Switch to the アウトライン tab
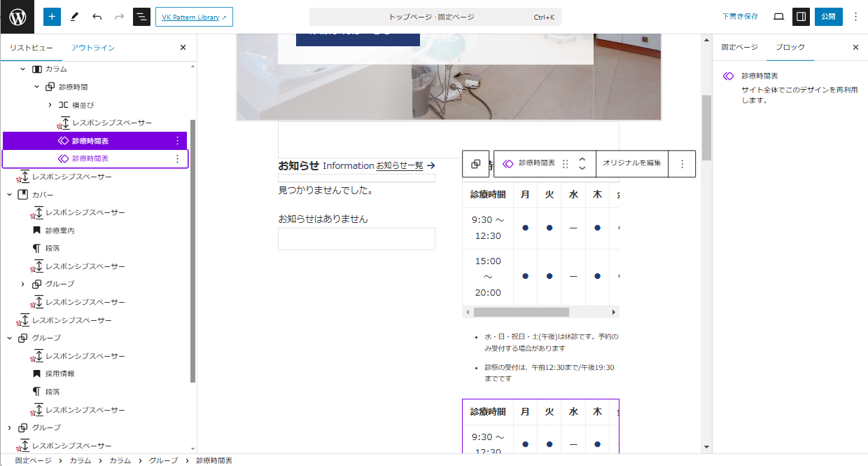Viewport: 868px width, 466px height. click(x=93, y=48)
